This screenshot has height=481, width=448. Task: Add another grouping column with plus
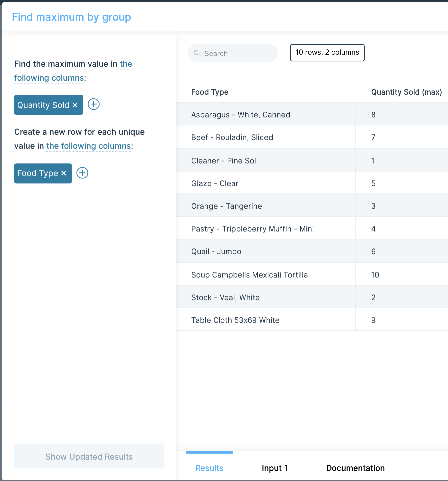(x=82, y=173)
